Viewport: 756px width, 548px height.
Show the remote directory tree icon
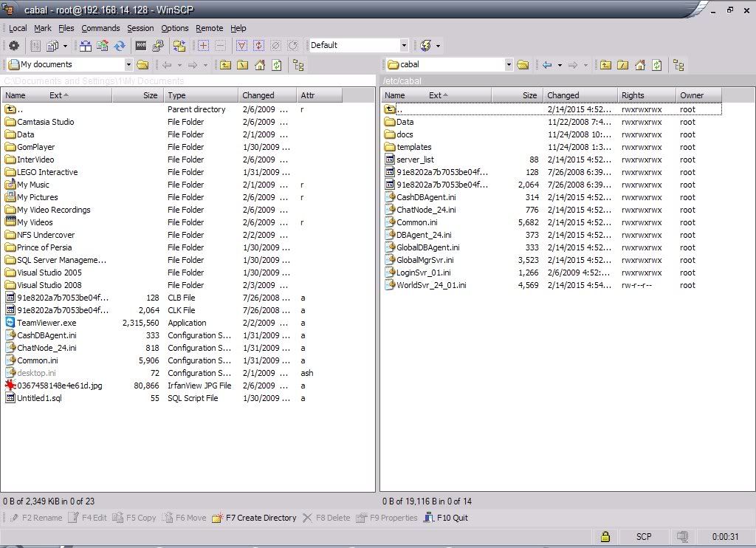point(678,65)
